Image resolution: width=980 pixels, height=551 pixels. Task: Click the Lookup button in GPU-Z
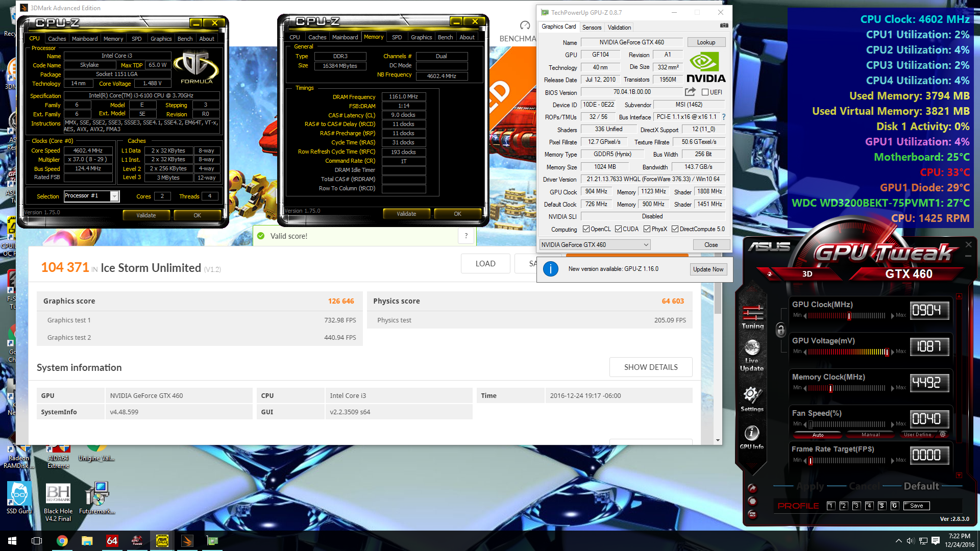click(706, 42)
